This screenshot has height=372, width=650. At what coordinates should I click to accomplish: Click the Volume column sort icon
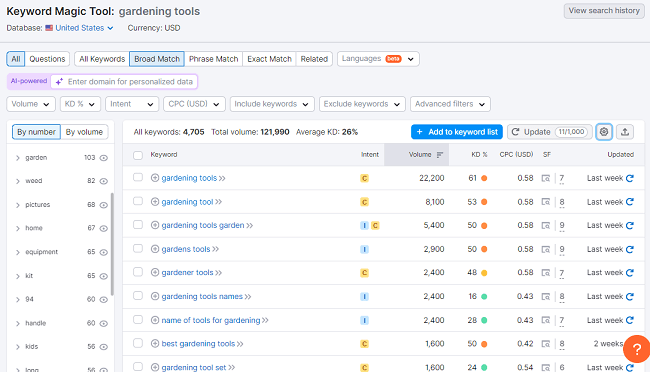pyautogui.click(x=440, y=155)
